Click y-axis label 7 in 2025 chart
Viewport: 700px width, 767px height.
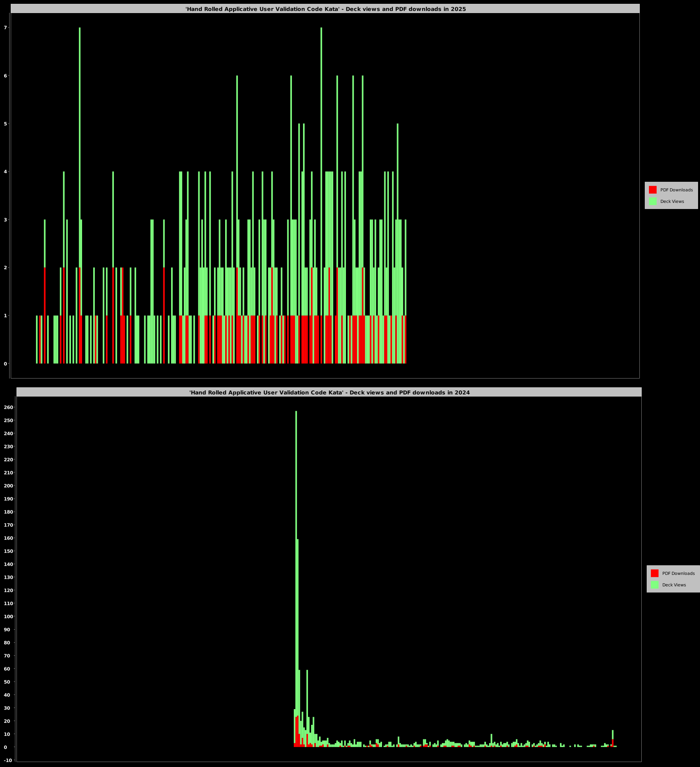point(5,28)
